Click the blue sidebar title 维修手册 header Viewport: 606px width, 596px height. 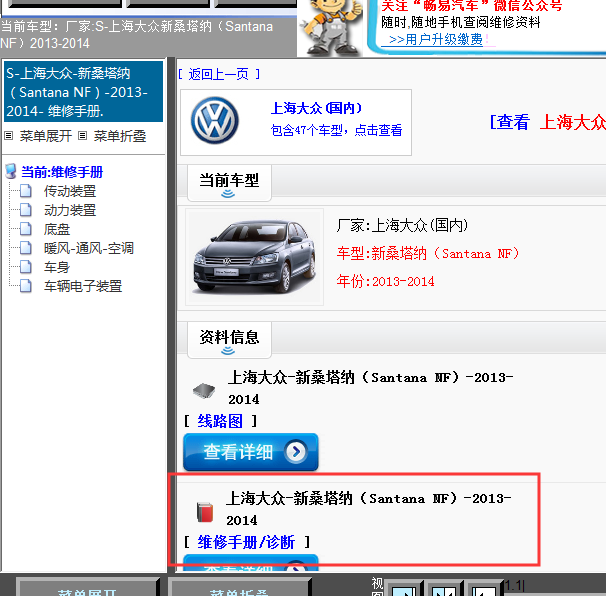(83, 92)
